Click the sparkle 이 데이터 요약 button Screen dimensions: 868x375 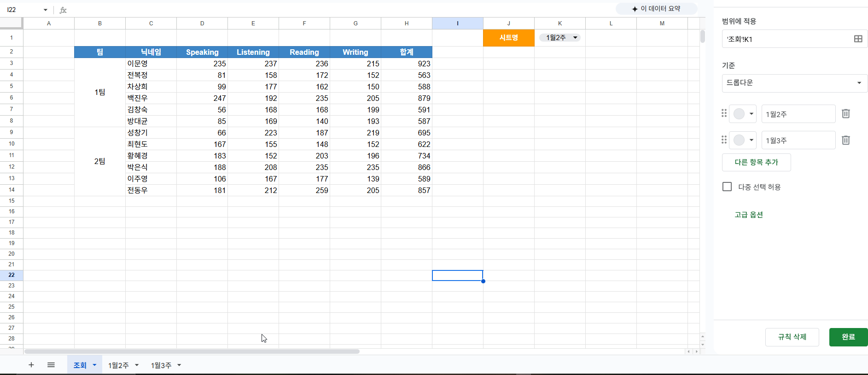point(656,9)
